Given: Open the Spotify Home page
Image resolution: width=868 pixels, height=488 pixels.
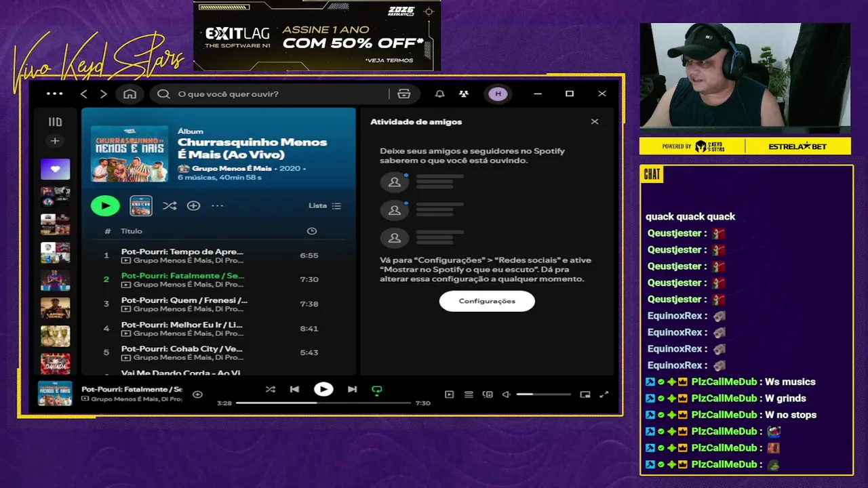Looking at the screenshot, I should pos(130,94).
